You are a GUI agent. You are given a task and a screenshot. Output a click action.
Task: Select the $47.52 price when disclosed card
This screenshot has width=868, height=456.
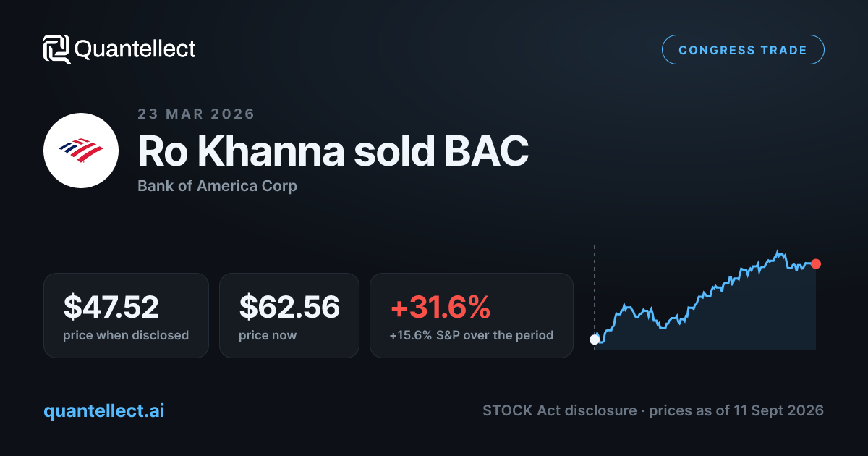126,316
